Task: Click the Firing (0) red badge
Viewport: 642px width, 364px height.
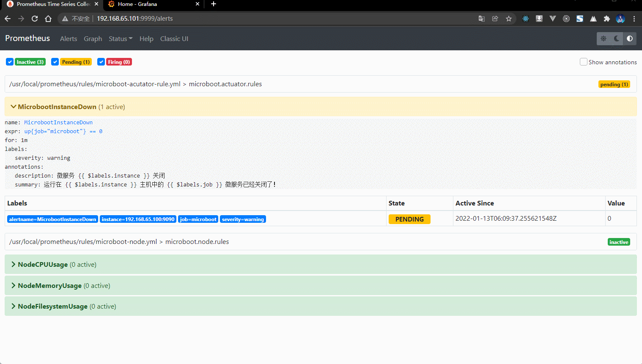Action: (119, 62)
